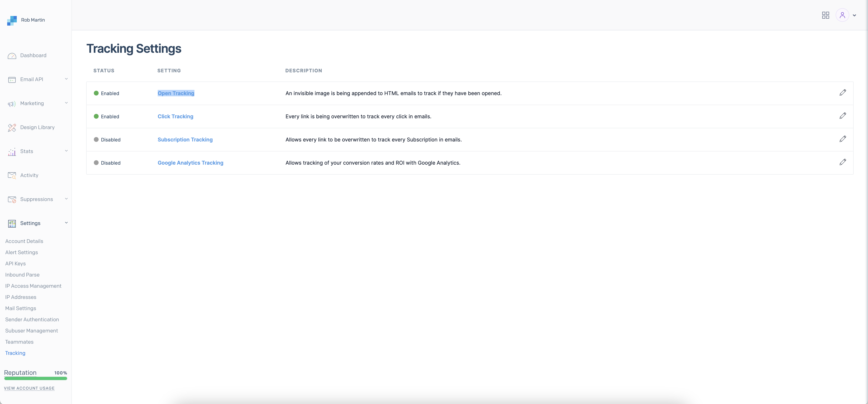The image size is (868, 404).
Task: Click the user profile avatar icon
Action: 842,15
